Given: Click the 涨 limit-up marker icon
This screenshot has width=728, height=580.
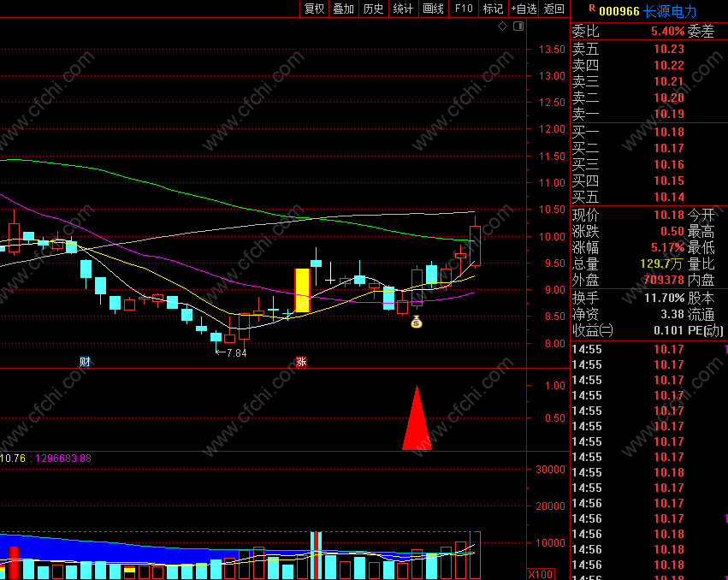Looking at the screenshot, I should pyautogui.click(x=301, y=361).
